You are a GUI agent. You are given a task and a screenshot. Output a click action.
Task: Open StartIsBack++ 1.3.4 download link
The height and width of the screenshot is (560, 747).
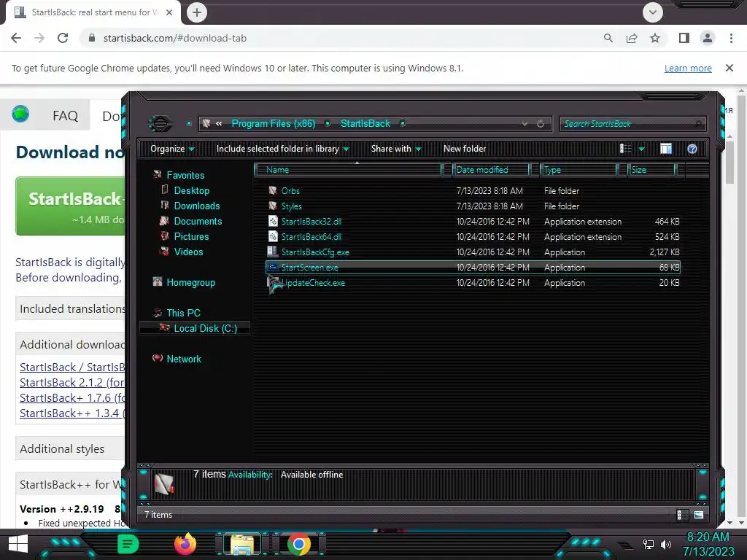[x=72, y=413]
